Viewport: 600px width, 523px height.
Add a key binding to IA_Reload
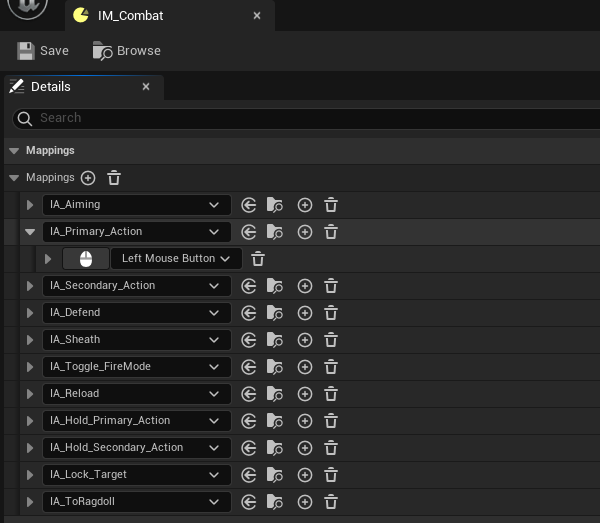(x=305, y=394)
